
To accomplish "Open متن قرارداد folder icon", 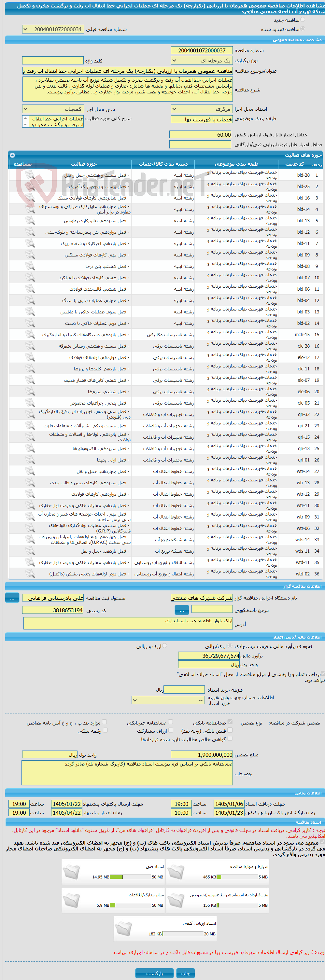I will (x=176, y=901).
